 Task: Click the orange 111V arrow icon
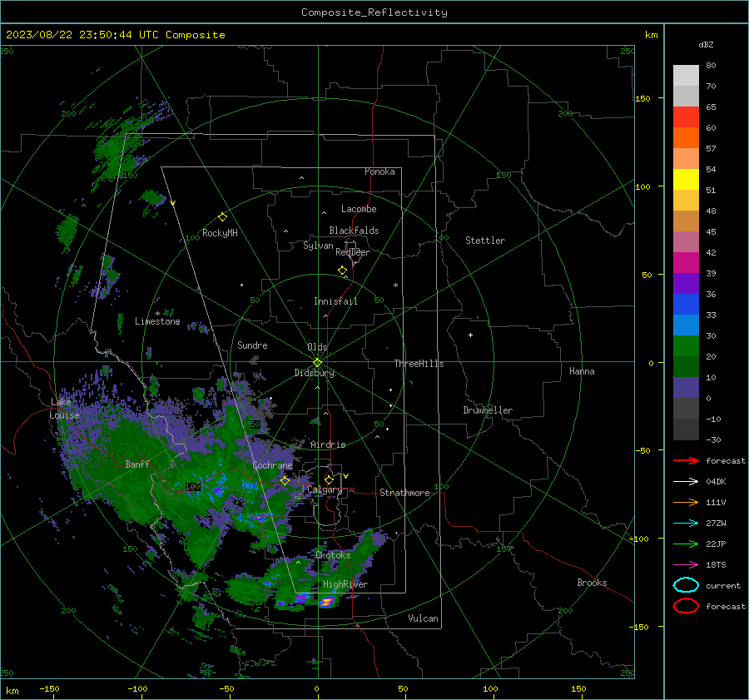pos(686,502)
